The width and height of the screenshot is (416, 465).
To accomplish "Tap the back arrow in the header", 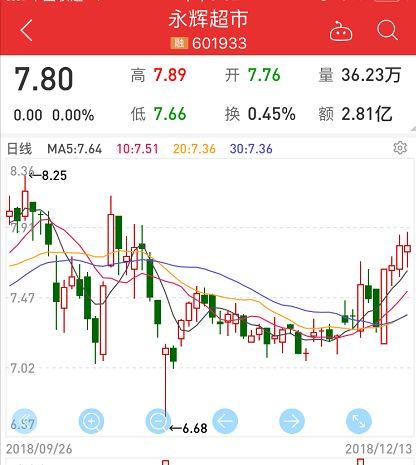I will [27, 30].
